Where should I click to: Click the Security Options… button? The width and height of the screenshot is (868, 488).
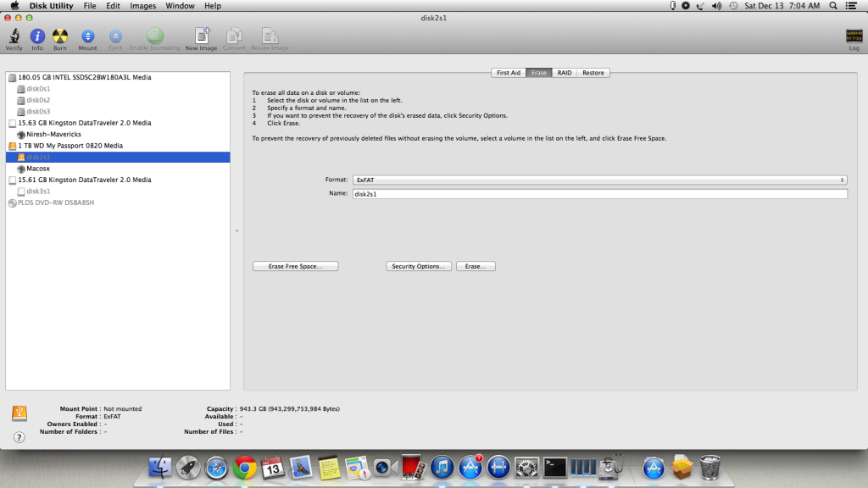419,266
